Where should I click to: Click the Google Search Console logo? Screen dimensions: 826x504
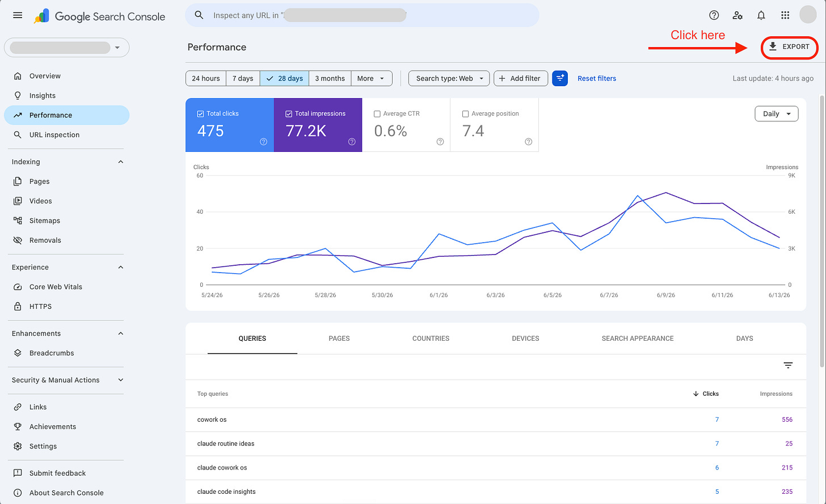[100, 16]
